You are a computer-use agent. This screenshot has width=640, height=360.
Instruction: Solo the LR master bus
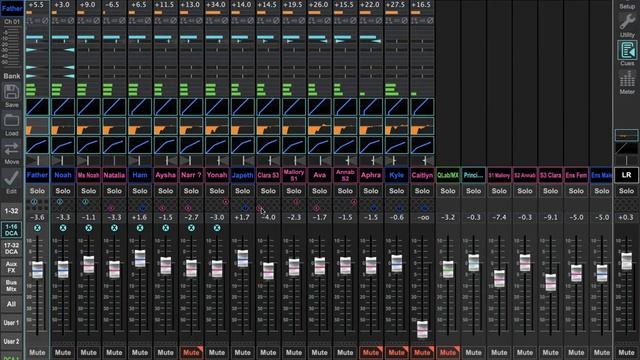(x=627, y=191)
